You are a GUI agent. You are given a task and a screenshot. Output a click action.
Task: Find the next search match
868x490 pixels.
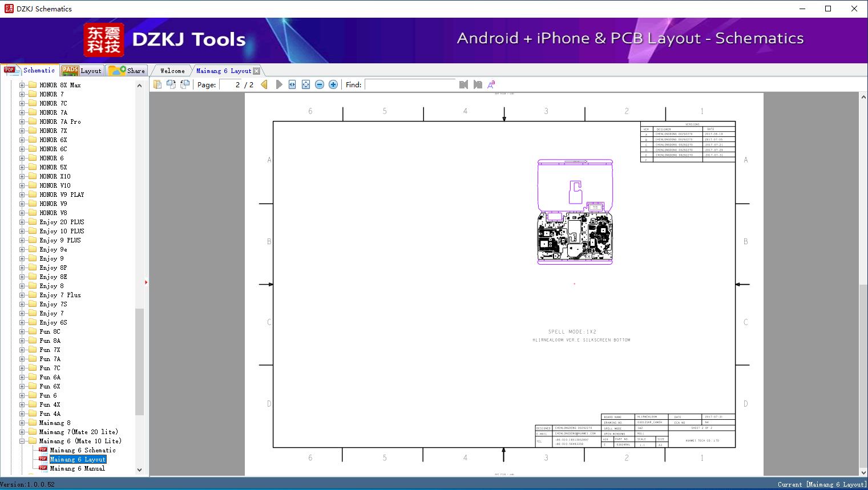click(x=478, y=84)
